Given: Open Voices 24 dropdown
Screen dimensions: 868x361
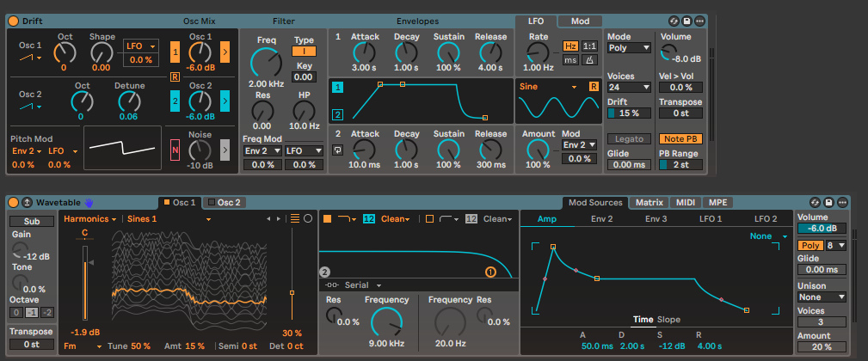Looking at the screenshot, I should tap(629, 87).
